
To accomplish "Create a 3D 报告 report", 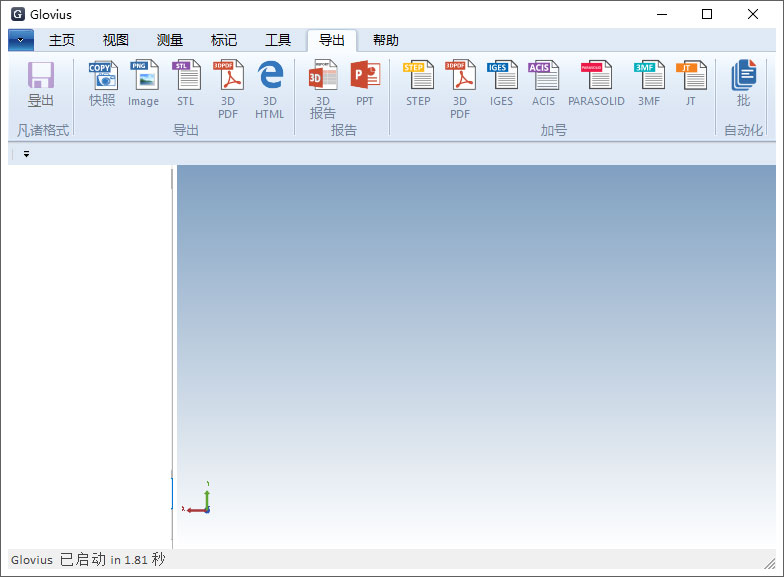I will (323, 90).
